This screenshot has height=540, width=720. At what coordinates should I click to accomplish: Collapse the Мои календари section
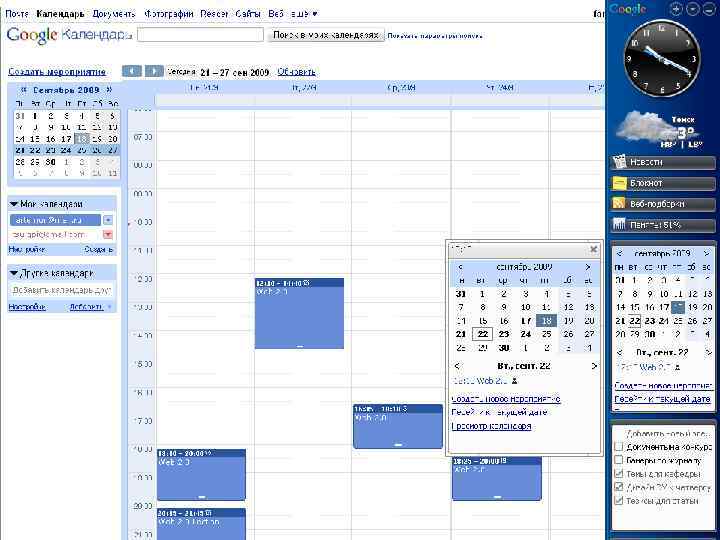(x=14, y=204)
